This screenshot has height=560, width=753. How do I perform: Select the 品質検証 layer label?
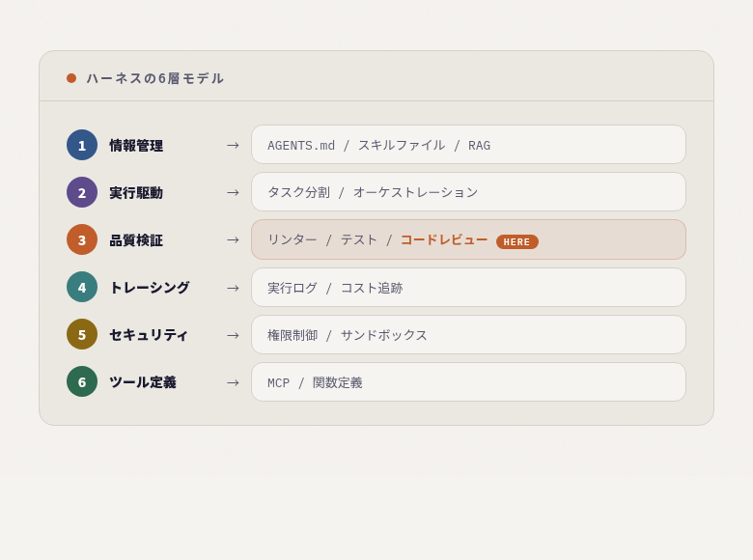point(136,239)
